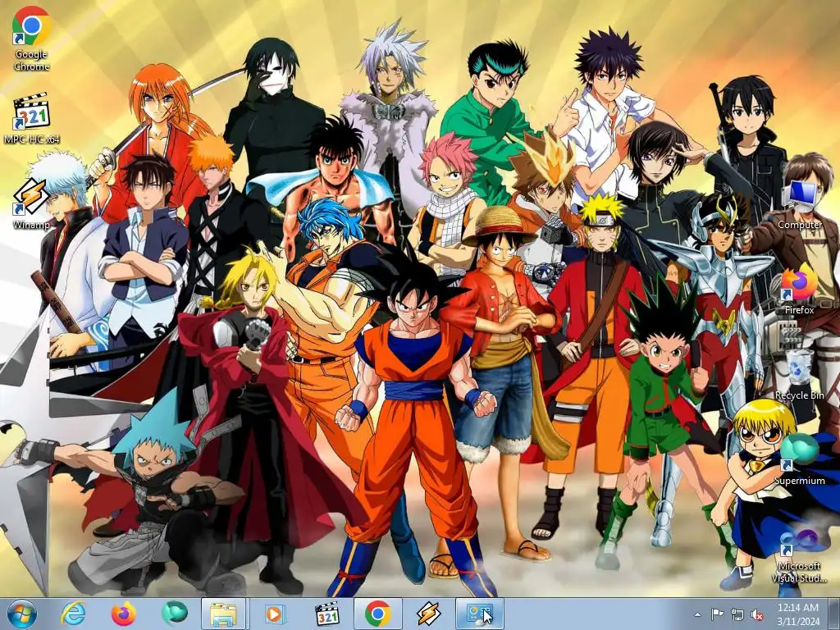Open the Computer desktop icon
Viewport: 840px width, 630px height.
tap(799, 203)
